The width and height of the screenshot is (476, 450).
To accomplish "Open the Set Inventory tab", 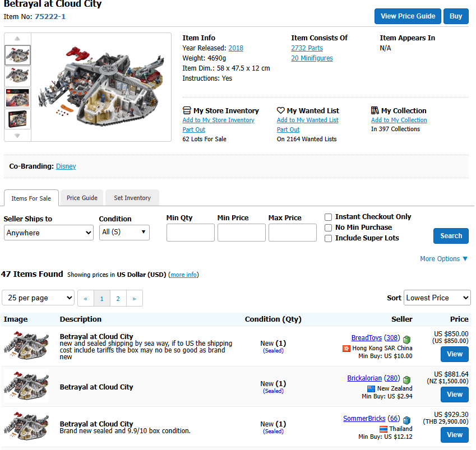I will 132,198.
